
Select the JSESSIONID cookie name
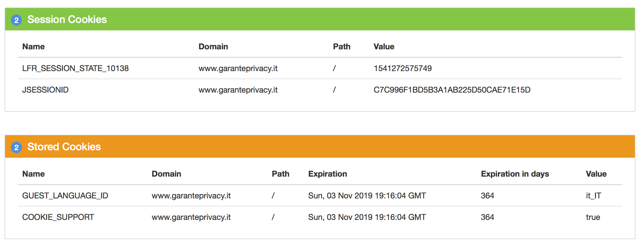point(45,90)
